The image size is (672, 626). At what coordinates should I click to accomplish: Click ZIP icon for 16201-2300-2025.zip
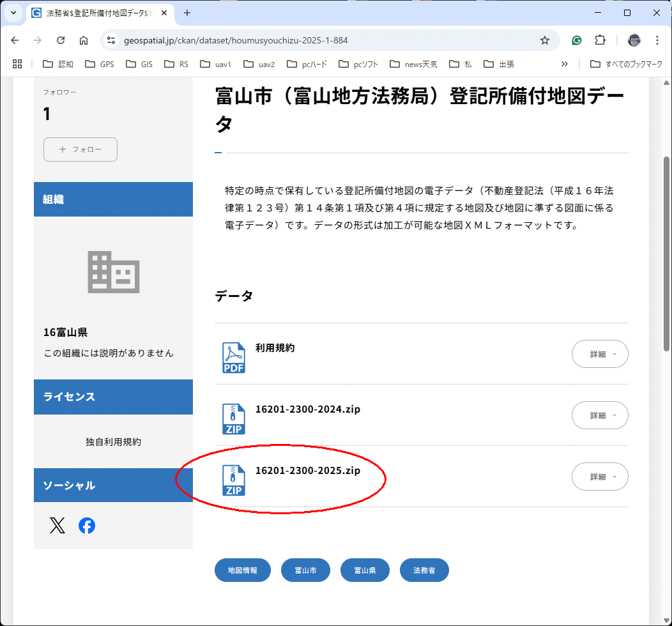234,480
